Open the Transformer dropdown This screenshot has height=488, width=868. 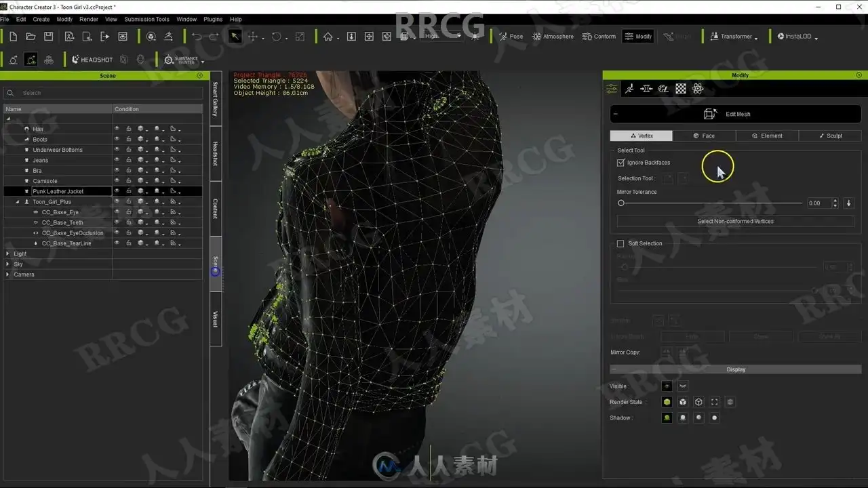click(734, 37)
